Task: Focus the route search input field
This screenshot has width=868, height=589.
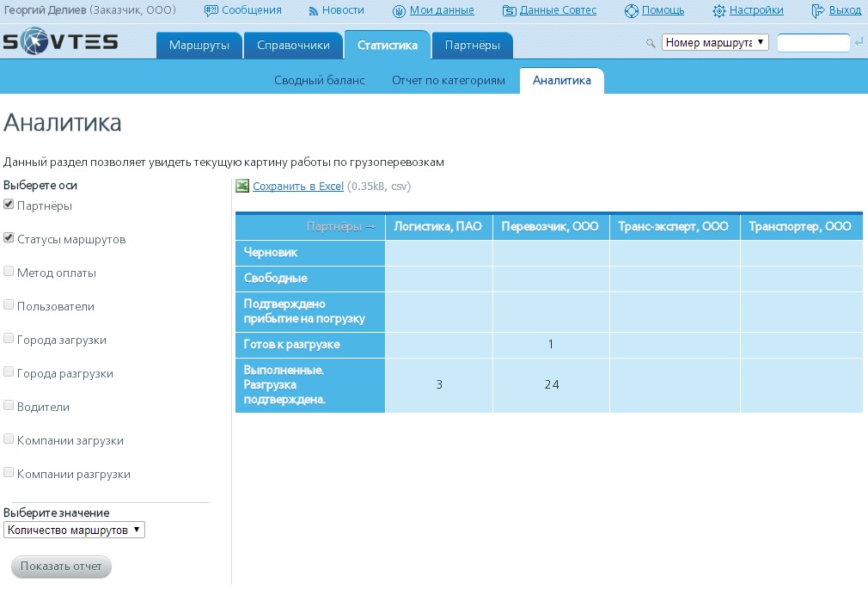Action: pyautogui.click(x=813, y=43)
